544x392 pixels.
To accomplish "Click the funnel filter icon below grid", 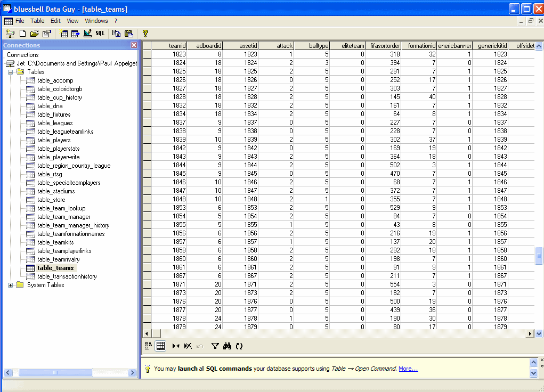I will point(215,346).
